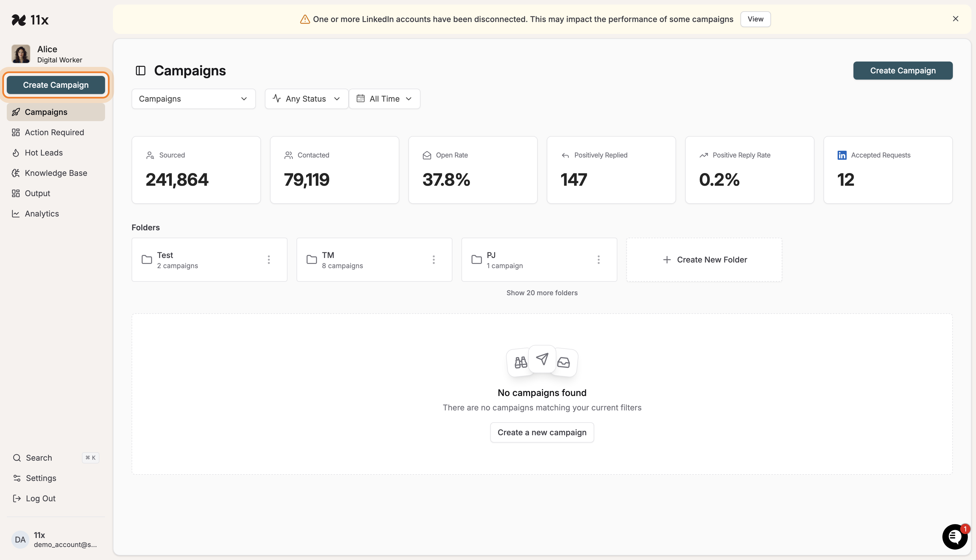
Task: Open the All Time date filter
Action: (384, 99)
